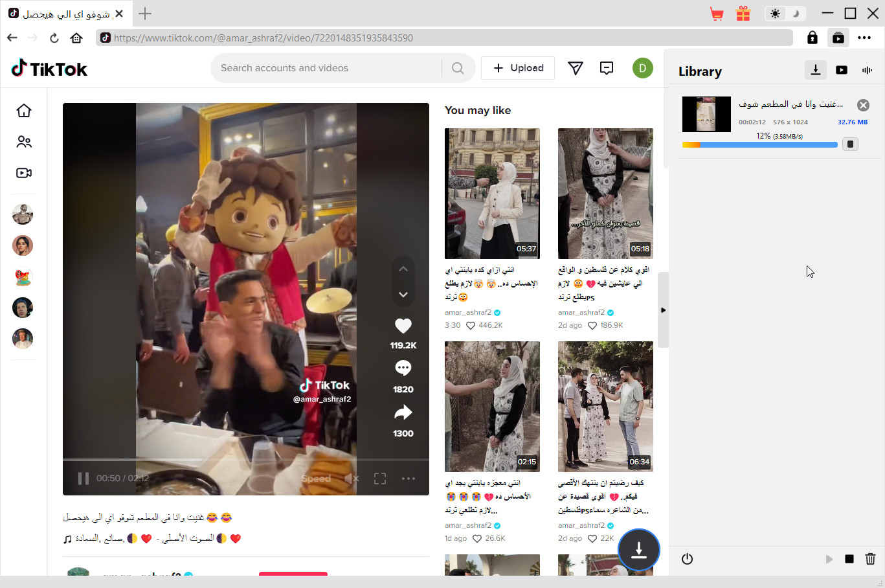Open the 02:15 recommended video thumbnail
Image resolution: width=885 pixels, height=588 pixels.
point(492,407)
